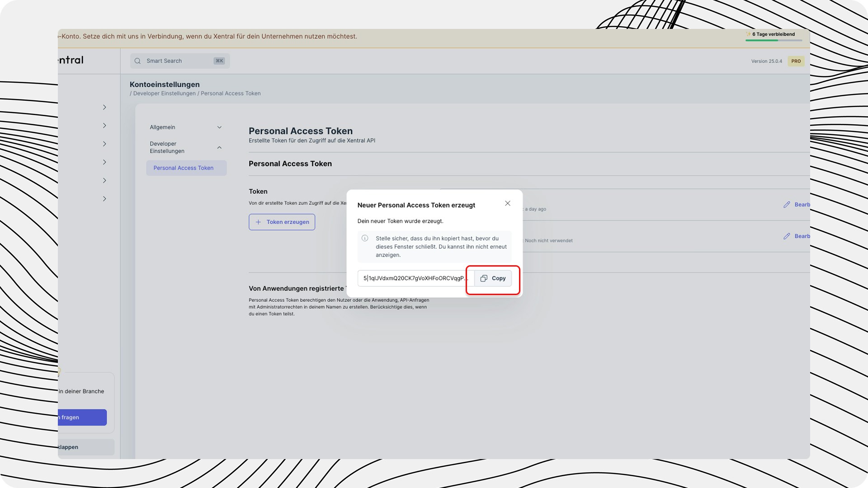Expand the second sidebar navigation chevron
Screen dimensions: 868x488
coord(104,126)
